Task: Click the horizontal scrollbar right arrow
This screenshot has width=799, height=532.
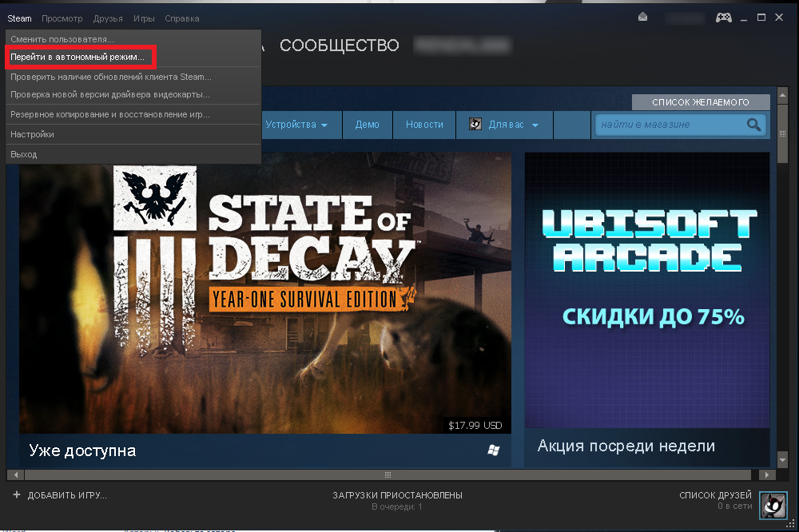Action: pos(767,474)
